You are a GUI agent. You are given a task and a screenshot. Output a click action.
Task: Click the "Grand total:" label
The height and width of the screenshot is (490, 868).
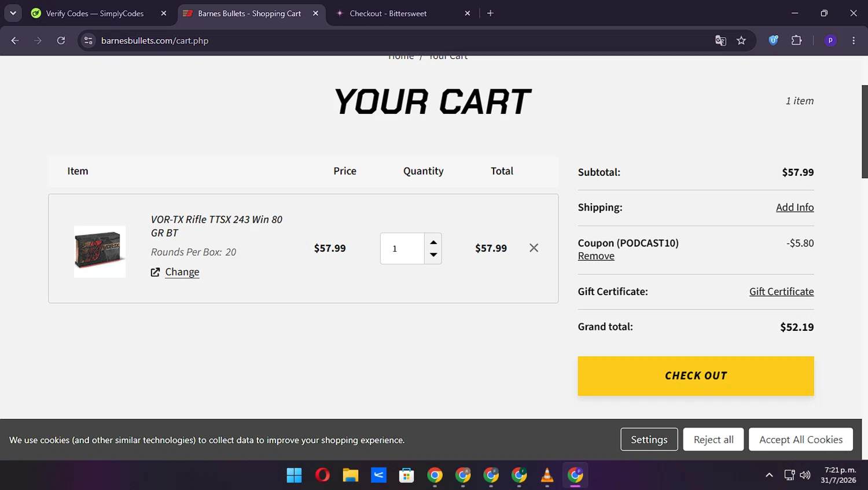click(x=605, y=327)
